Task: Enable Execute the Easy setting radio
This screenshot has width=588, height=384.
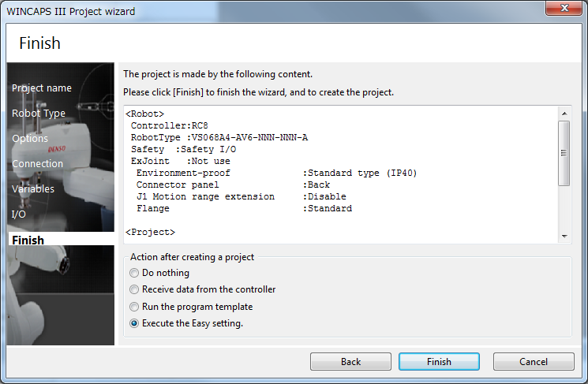Action: coord(134,323)
